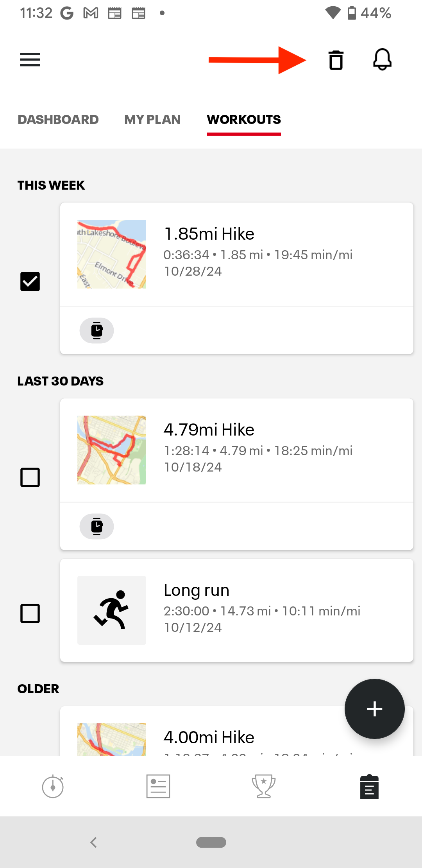Select the clipboard training icon in bottom bar

369,786
